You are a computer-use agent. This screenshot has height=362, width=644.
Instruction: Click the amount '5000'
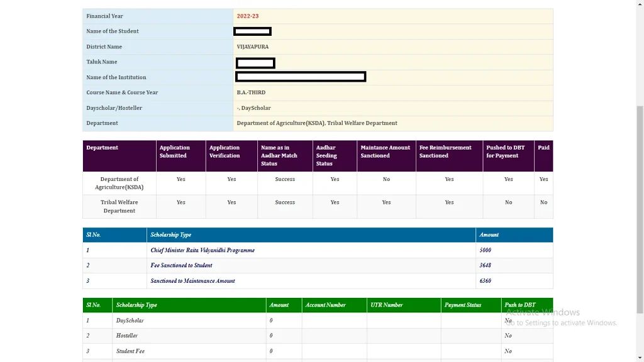click(x=485, y=250)
